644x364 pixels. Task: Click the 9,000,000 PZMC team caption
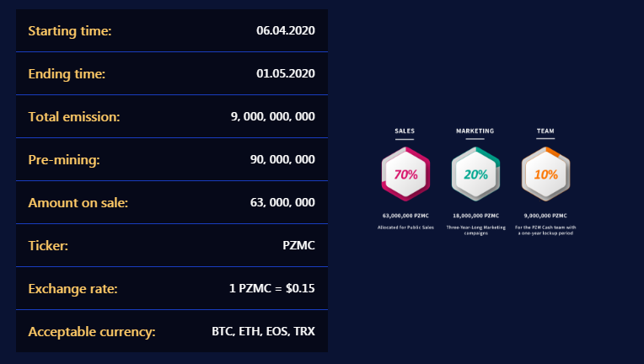tap(545, 216)
